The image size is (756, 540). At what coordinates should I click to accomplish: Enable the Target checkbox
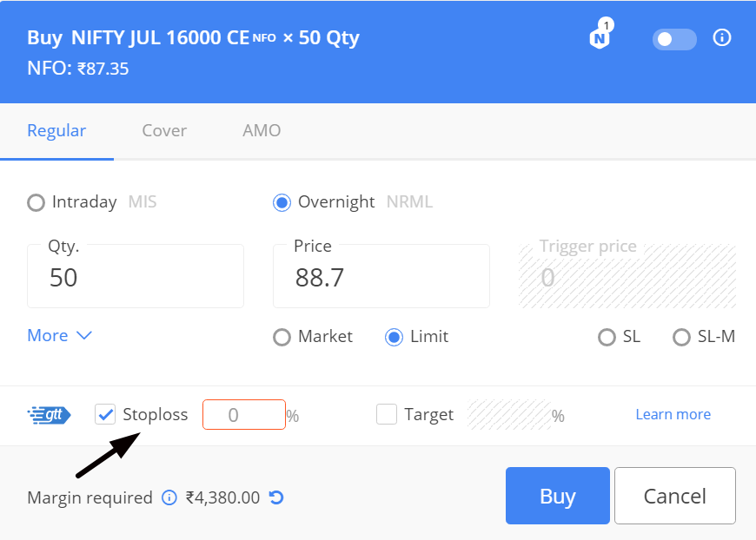click(x=387, y=414)
